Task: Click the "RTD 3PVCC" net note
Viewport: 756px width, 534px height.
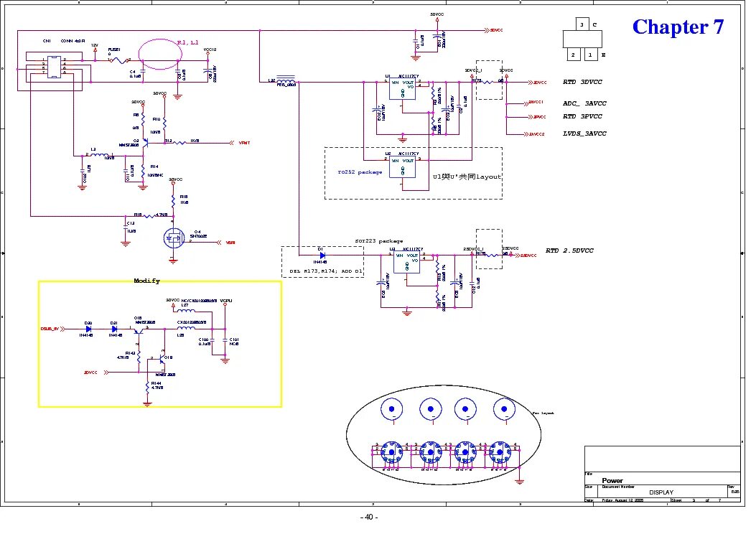Action: pyautogui.click(x=582, y=116)
